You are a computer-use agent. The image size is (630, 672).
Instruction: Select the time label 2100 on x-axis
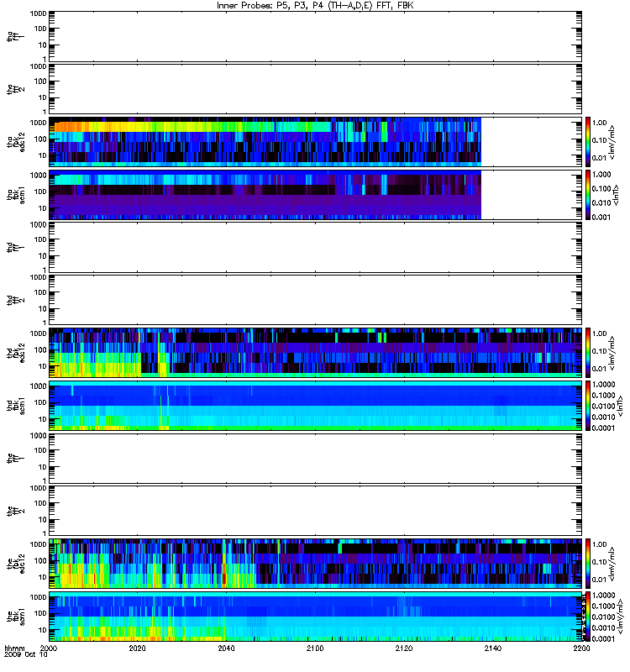click(315, 648)
